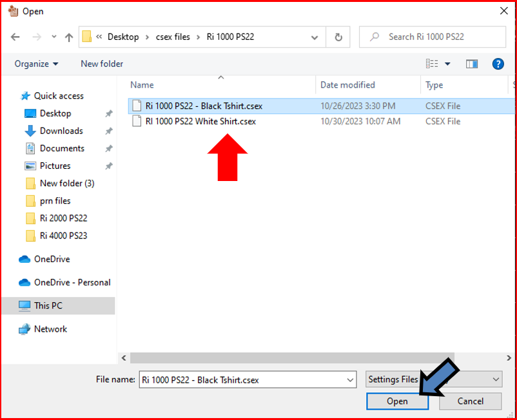Select the OneDrive - Personal cloud item

pyautogui.click(x=72, y=282)
